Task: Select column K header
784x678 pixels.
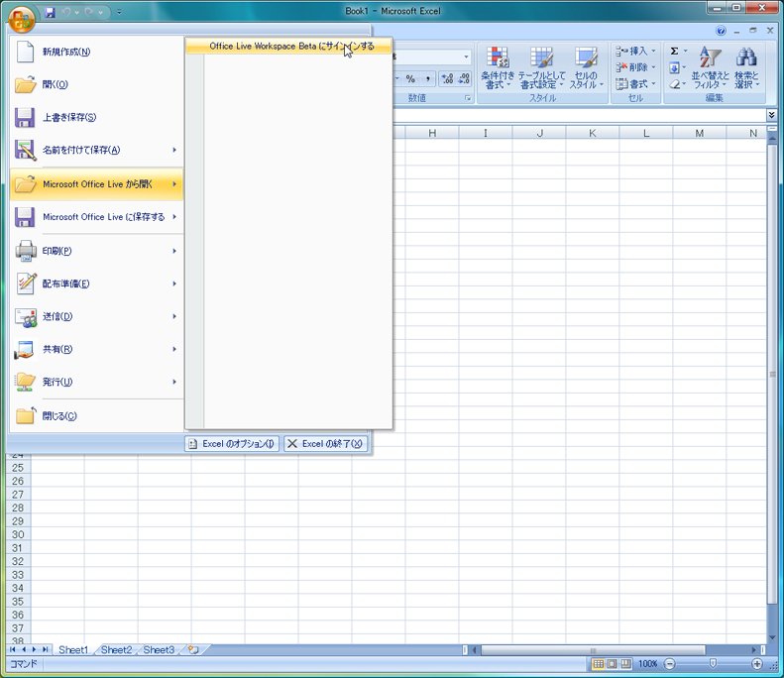Action: click(x=593, y=133)
